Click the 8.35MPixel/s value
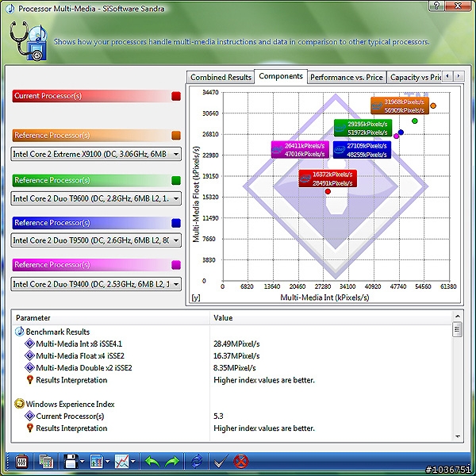The width and height of the screenshot is (476, 476). click(x=234, y=368)
